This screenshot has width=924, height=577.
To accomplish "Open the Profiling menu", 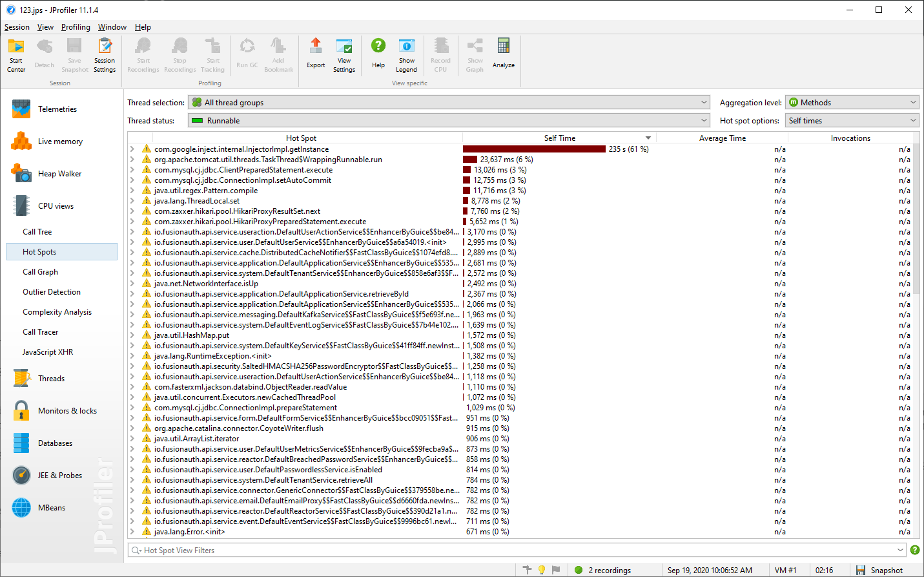I will [76, 27].
